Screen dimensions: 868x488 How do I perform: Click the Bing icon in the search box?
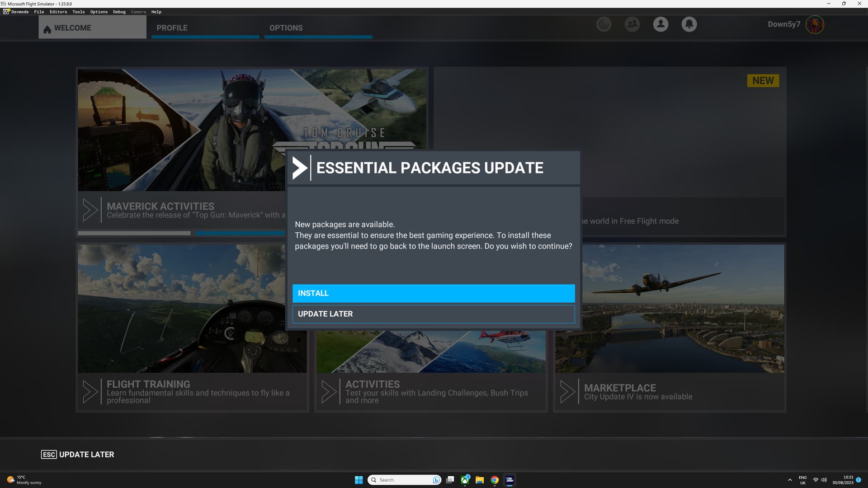pos(436,480)
